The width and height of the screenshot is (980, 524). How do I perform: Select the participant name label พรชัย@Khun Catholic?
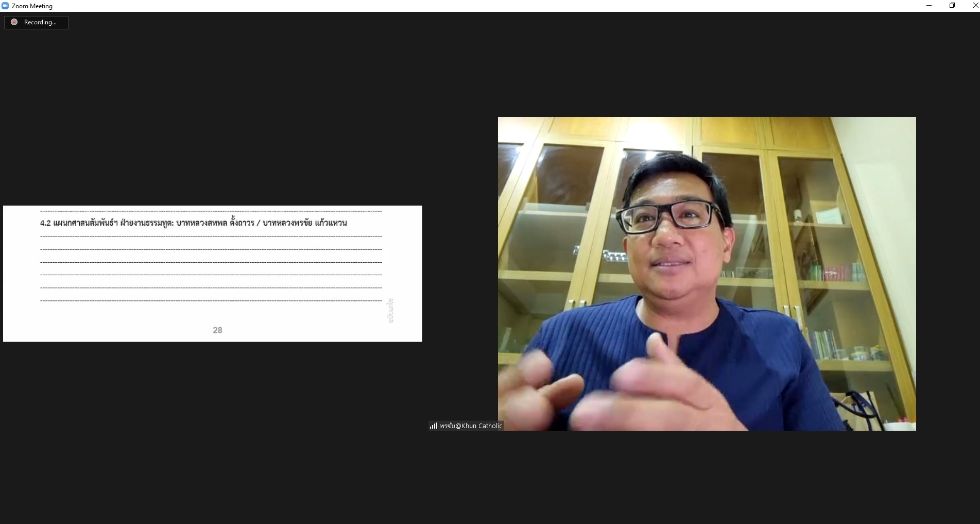[471, 426]
